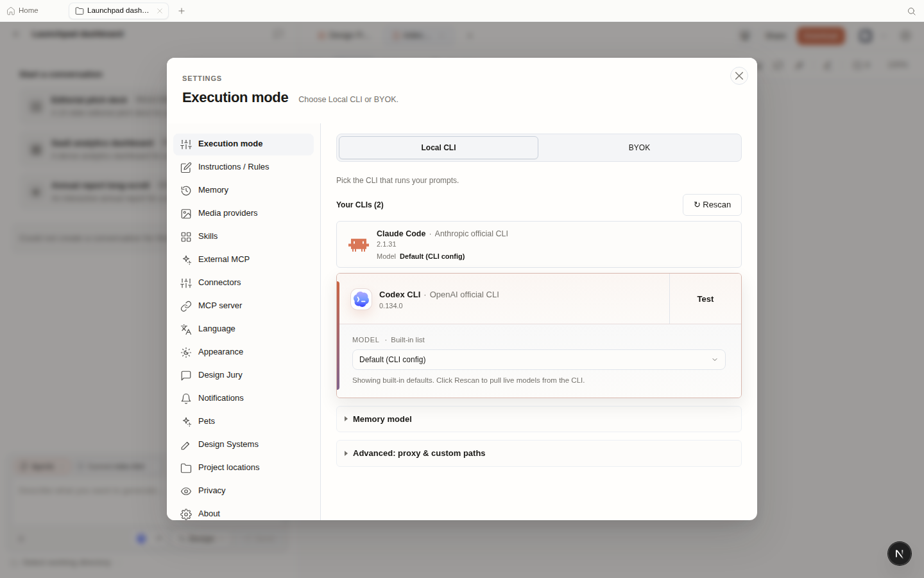Click the Memory history clock icon
Viewport: 924px width, 578px height.
186,190
